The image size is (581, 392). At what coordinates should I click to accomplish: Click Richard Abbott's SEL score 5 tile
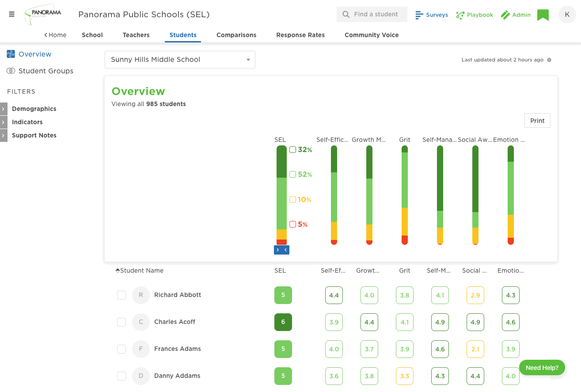(283, 295)
